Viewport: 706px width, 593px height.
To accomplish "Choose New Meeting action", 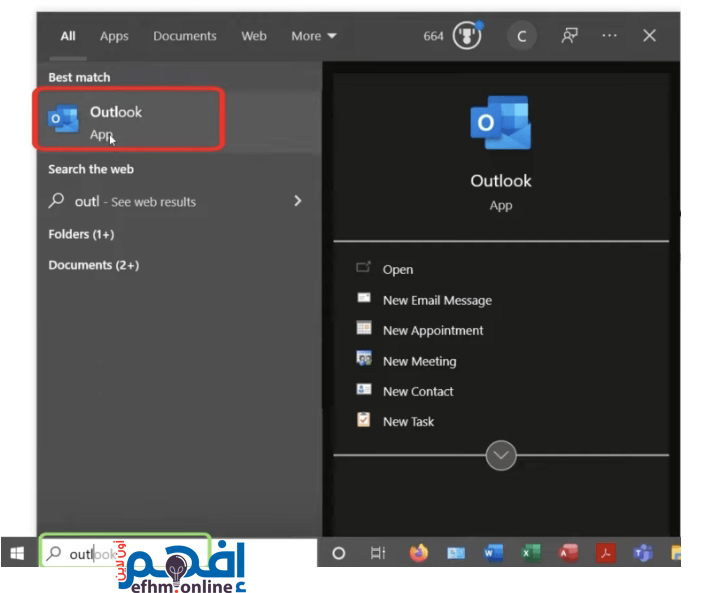I will tap(419, 361).
